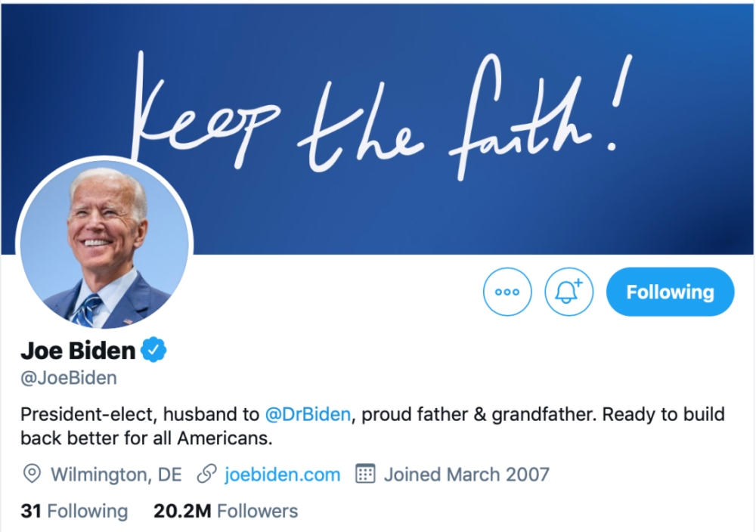Click the @JoeBiden handle text
Screen dimensions: 756x532
[x=69, y=379]
